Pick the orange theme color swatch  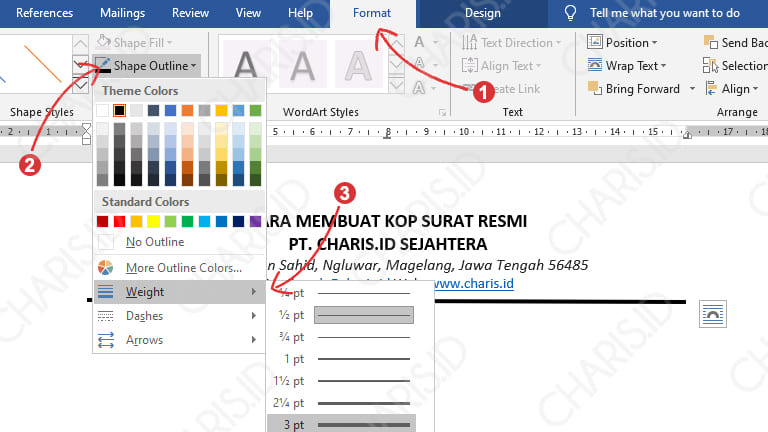[x=187, y=111]
